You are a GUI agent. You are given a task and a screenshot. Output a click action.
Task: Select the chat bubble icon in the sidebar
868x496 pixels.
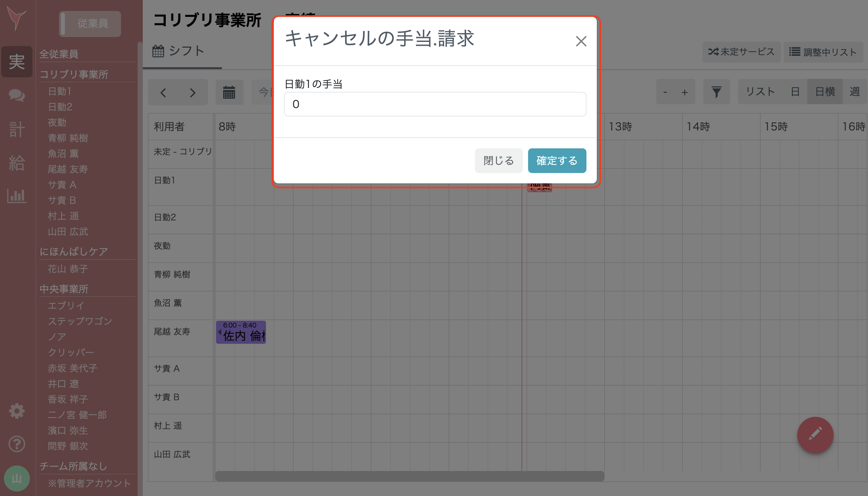[x=16, y=95]
